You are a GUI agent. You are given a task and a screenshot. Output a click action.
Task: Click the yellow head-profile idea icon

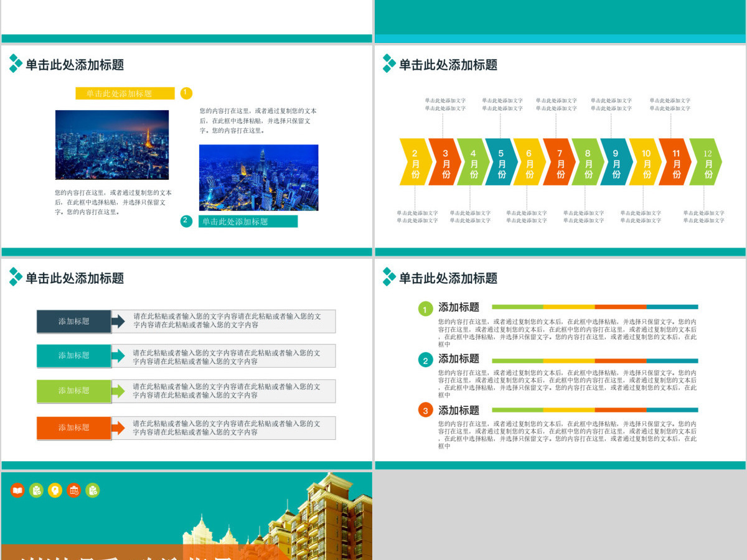[x=55, y=490]
